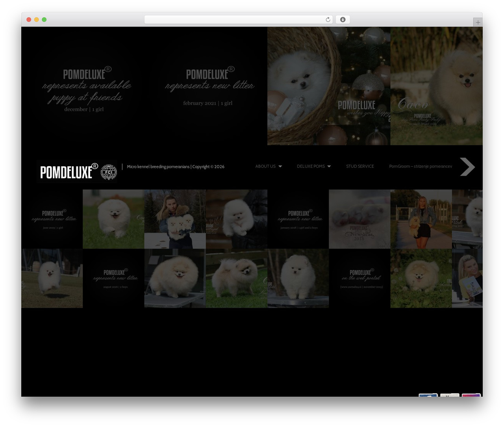Open 'on the web portal' november 2015 tile
The height and width of the screenshot is (427, 504).
click(359, 278)
